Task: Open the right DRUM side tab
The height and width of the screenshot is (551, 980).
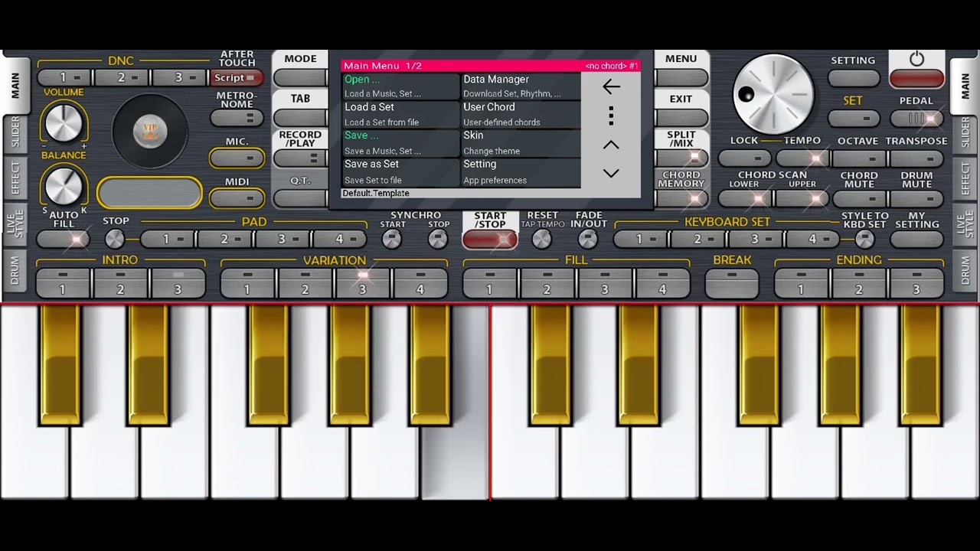Action: pos(965,271)
